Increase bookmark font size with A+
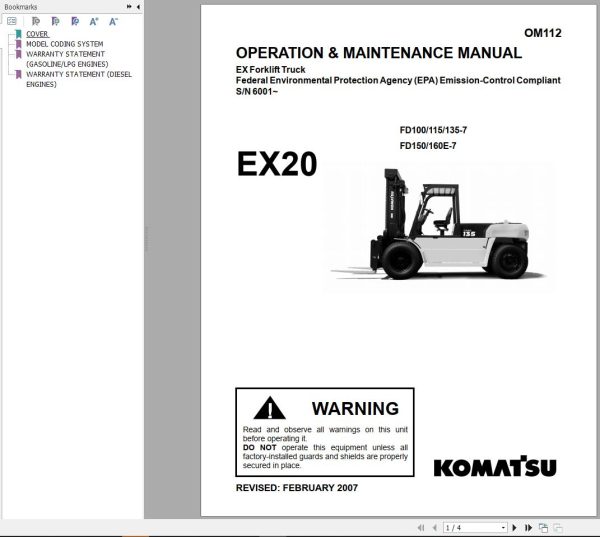Screen dimensions: 600x537 tap(94, 21)
